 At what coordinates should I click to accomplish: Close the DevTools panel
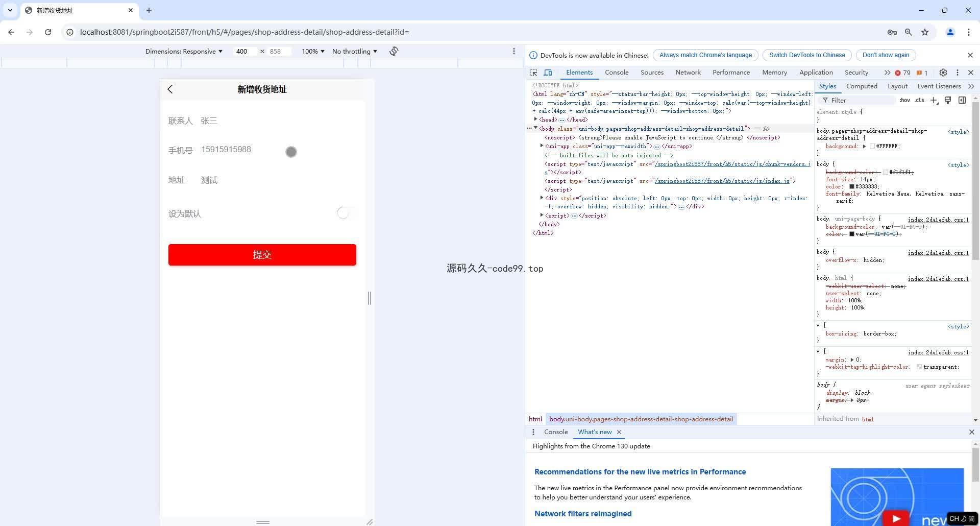[x=971, y=73]
